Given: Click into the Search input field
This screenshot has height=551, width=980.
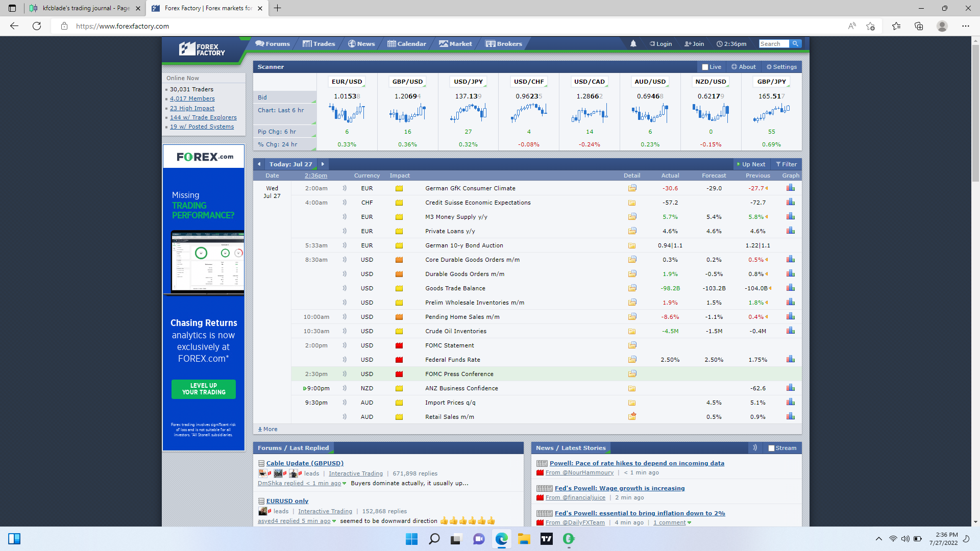Looking at the screenshot, I should click(x=773, y=44).
